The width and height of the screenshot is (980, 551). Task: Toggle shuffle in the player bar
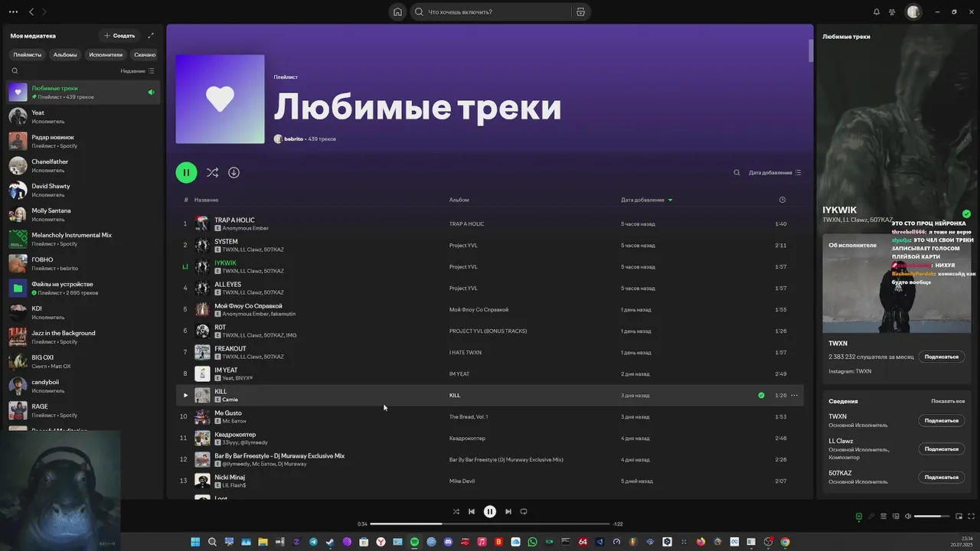(x=456, y=511)
